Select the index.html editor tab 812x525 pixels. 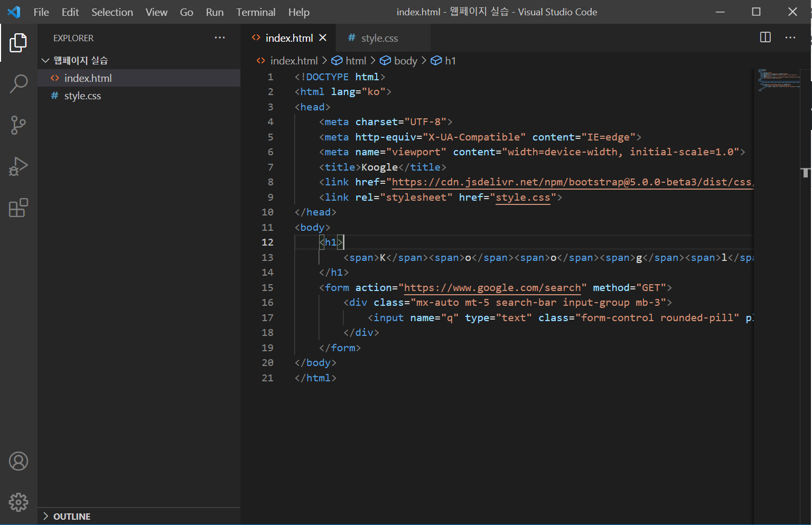pyautogui.click(x=289, y=38)
